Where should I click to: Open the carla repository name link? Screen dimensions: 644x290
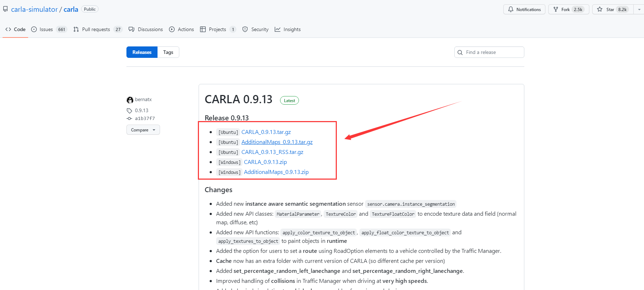coord(71,9)
